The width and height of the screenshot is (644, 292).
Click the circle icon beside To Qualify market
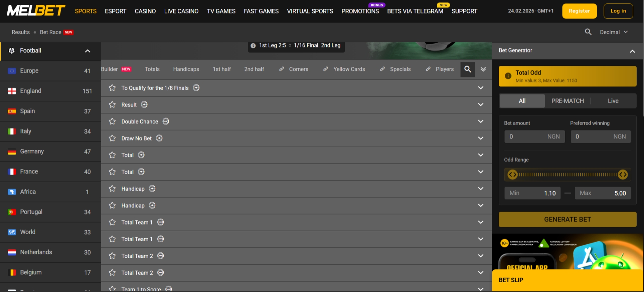point(196,88)
